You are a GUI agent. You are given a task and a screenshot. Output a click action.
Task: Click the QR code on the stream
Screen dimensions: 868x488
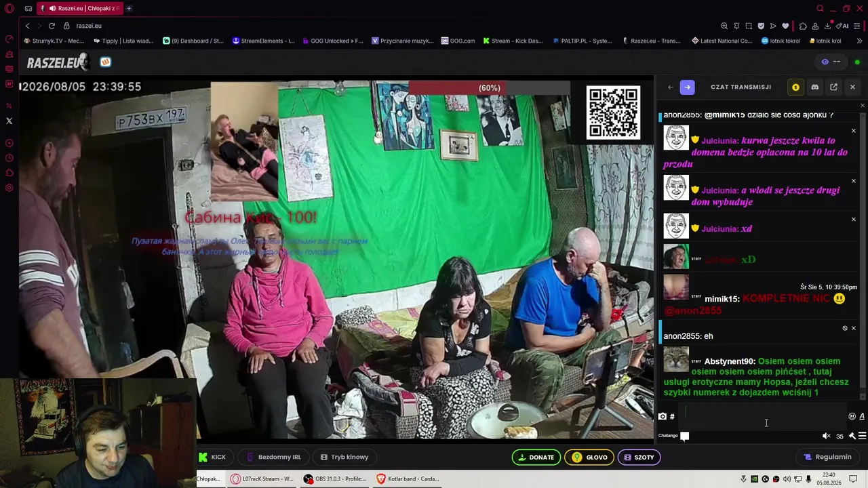point(613,113)
